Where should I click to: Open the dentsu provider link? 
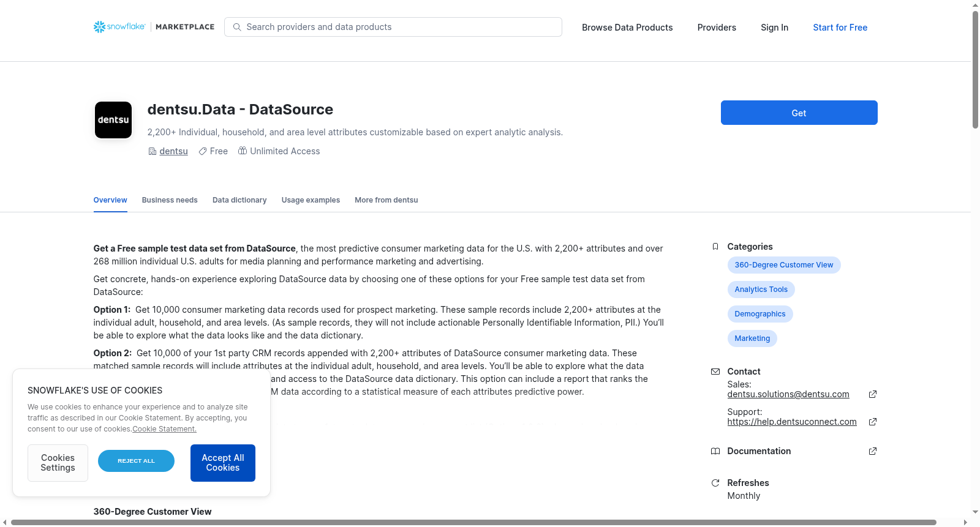click(x=173, y=151)
